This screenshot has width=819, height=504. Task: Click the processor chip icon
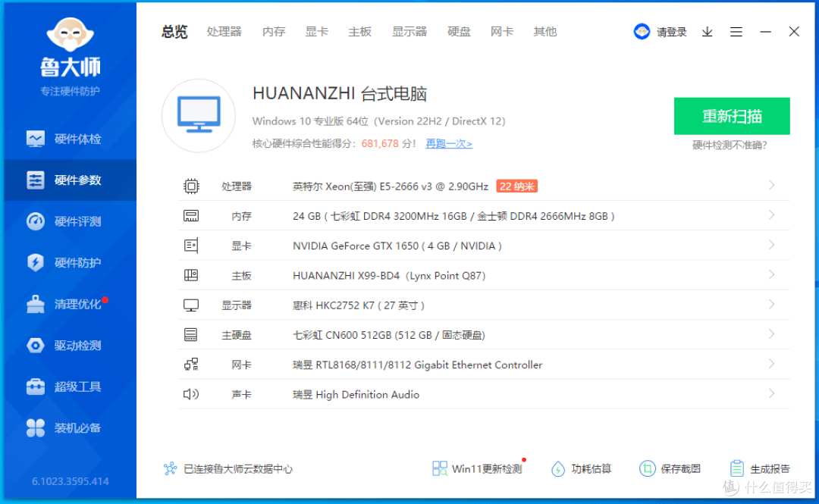191,186
